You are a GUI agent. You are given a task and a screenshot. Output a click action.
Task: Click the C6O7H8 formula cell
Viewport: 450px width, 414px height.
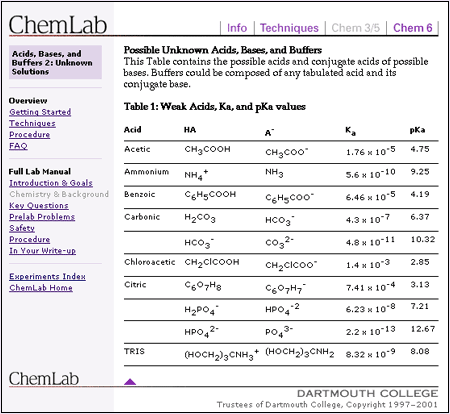point(203,286)
